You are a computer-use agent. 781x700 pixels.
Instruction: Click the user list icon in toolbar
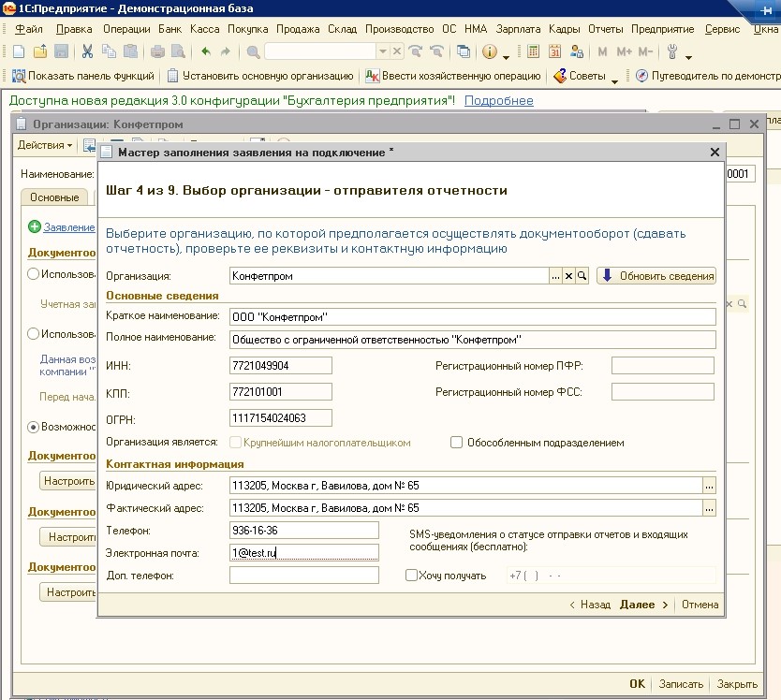[576, 51]
